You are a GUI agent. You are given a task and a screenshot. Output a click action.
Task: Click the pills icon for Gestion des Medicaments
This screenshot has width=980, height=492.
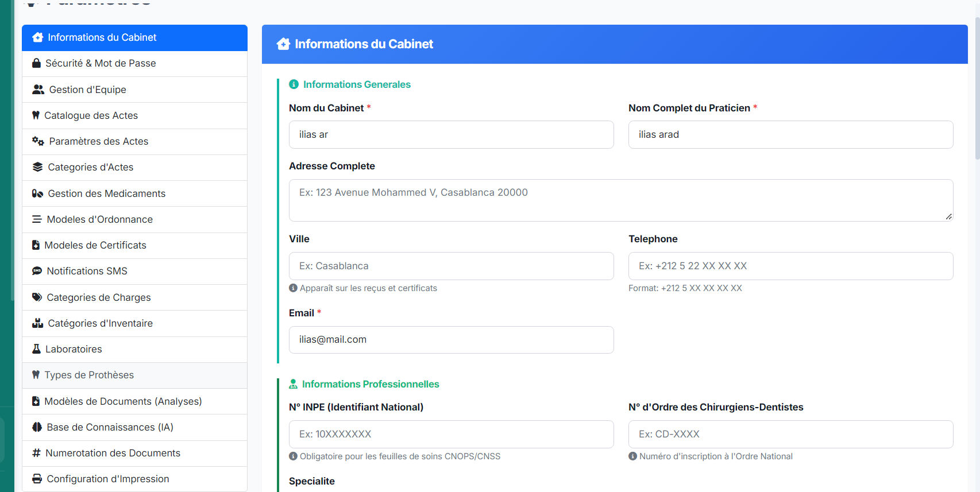pos(37,193)
